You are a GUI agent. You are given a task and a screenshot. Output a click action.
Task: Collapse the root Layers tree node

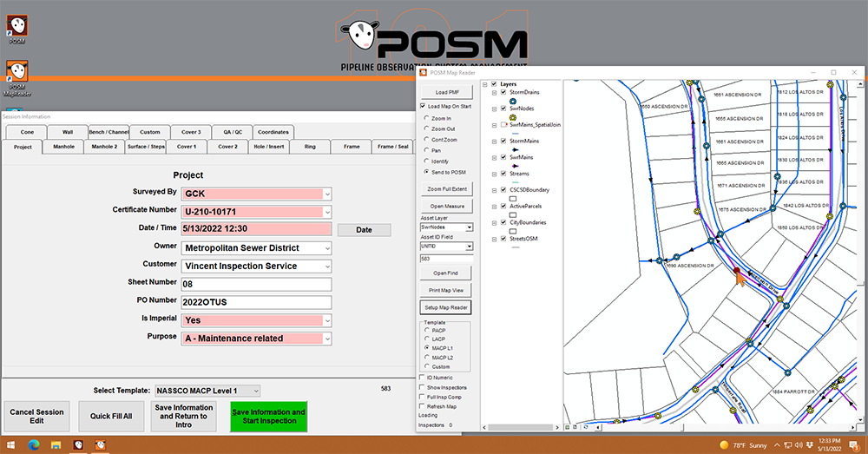pos(485,85)
